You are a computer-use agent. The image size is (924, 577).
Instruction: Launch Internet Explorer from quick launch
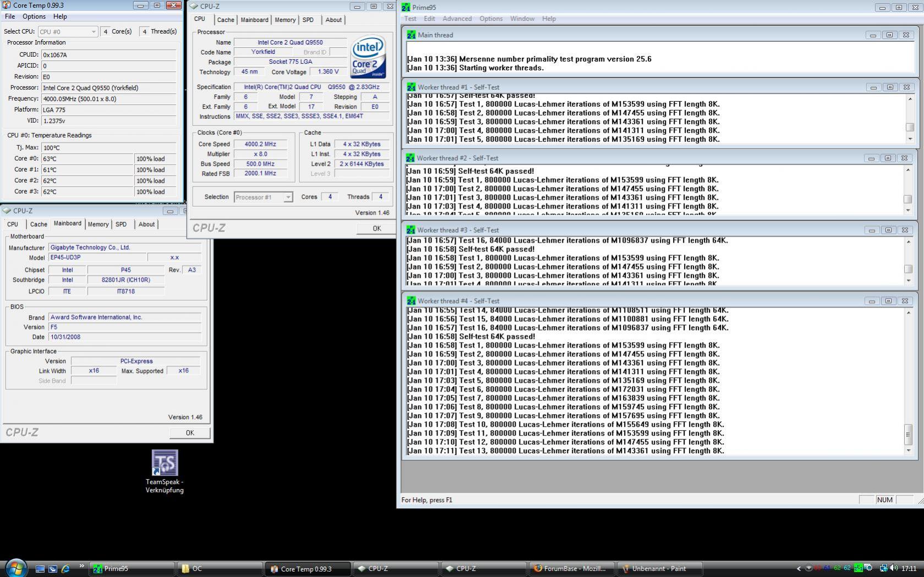click(x=65, y=569)
